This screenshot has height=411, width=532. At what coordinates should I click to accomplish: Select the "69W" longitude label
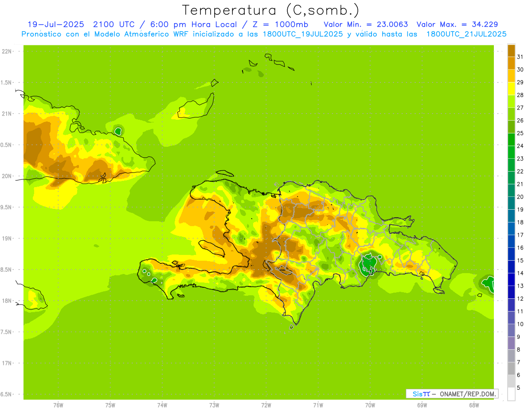[x=422, y=405]
